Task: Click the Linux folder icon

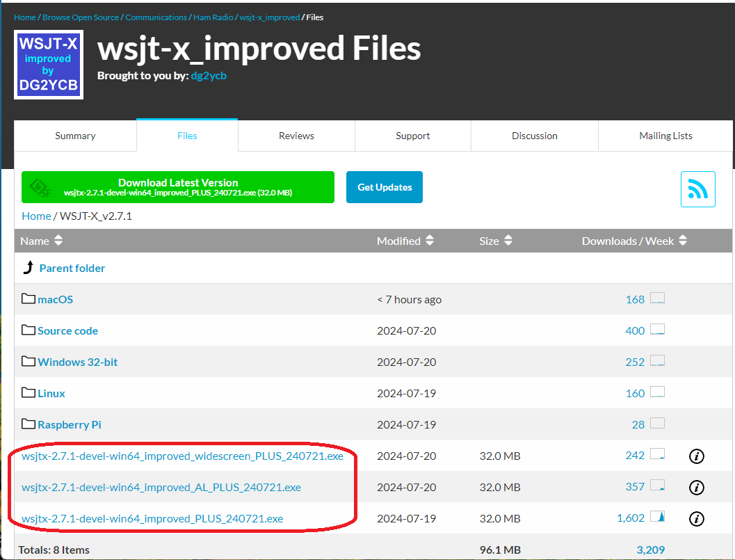Action: click(28, 392)
